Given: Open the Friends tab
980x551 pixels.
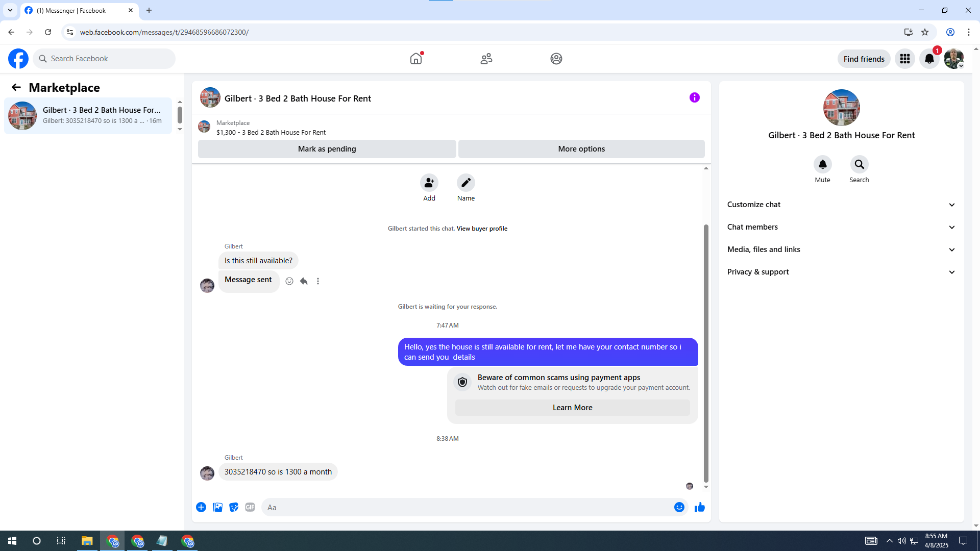Looking at the screenshot, I should tap(486, 59).
